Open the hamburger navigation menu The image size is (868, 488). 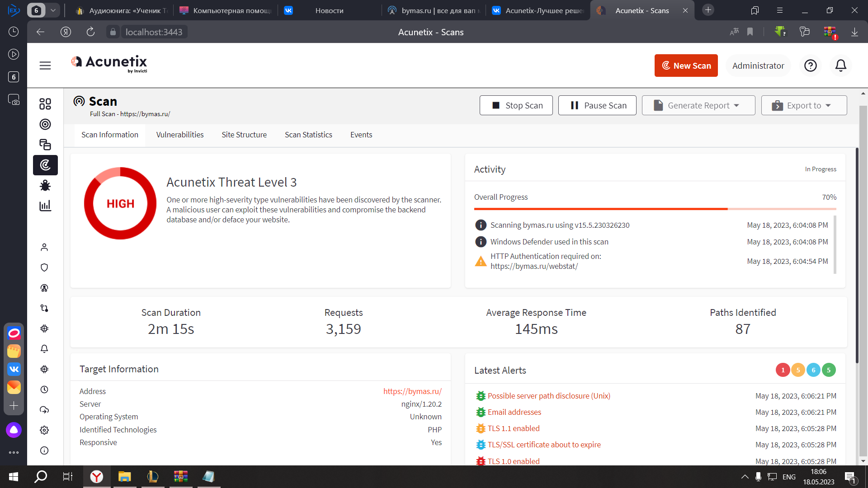coord(45,66)
